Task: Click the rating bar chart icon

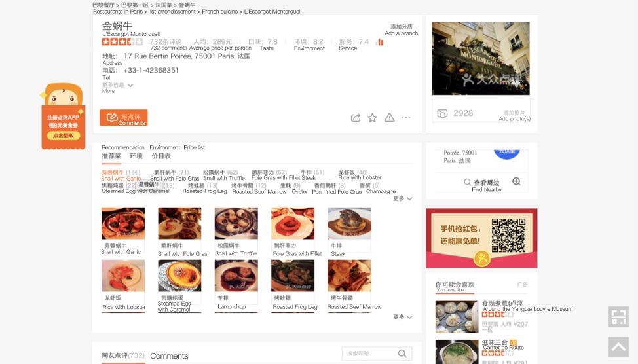Action: 379,42
